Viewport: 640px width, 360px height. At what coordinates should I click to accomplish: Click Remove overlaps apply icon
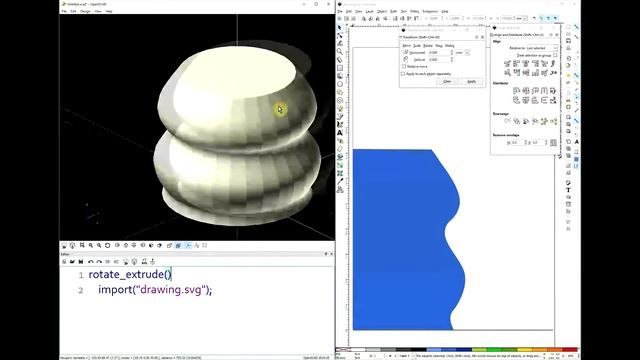click(x=553, y=142)
